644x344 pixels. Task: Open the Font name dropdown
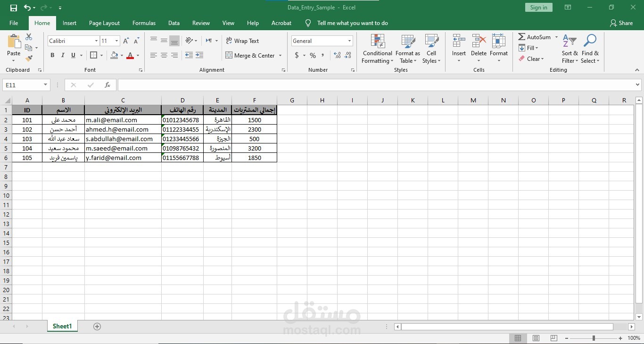(x=96, y=41)
